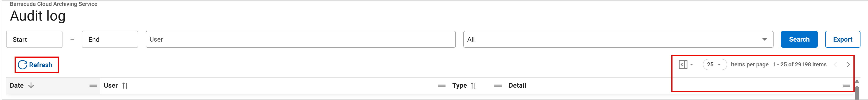The width and height of the screenshot is (868, 100).
Task: Focus the Start date field
Action: [x=34, y=39]
